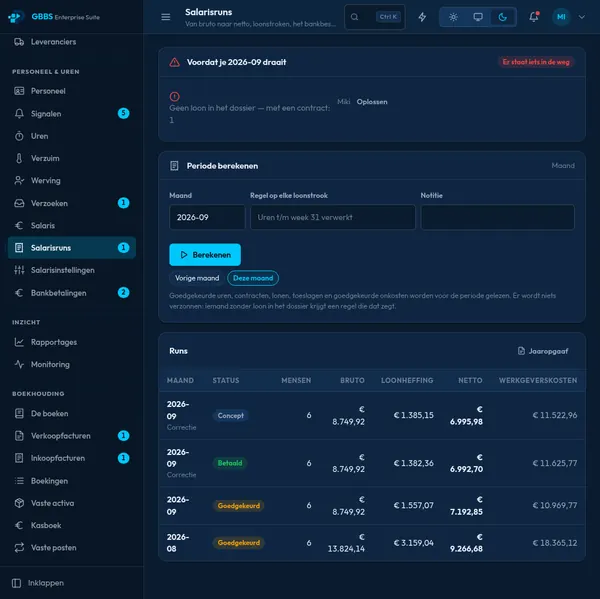The image size is (600, 599).
Task: Click the GBBS logo icon
Action: pos(15,17)
